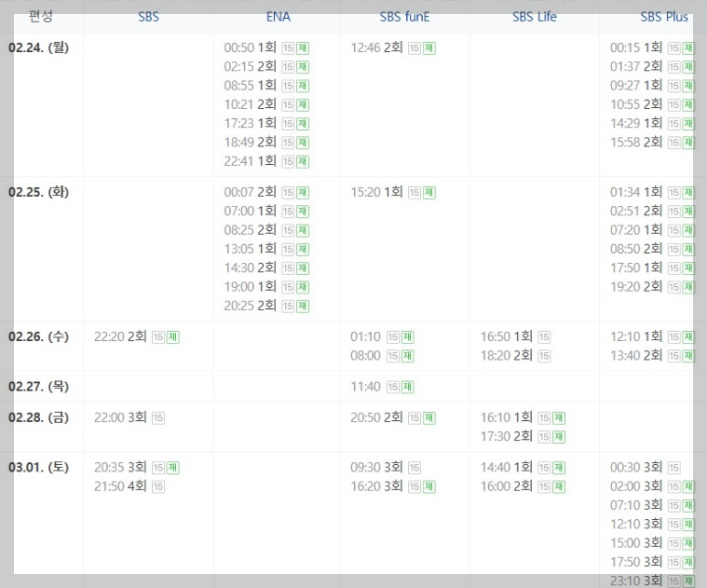Click the ENA entry 18:49 2회
The image size is (707, 588).
251,143
